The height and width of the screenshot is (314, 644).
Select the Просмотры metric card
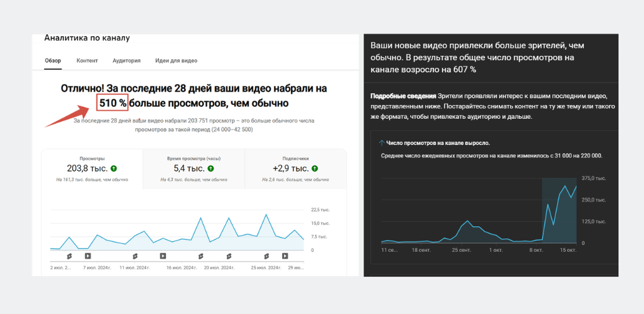92,169
